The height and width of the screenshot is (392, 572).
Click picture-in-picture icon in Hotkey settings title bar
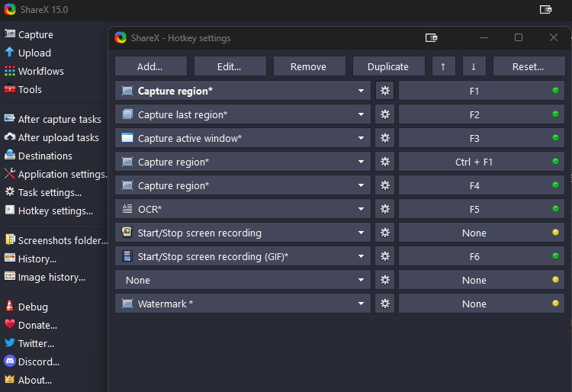tap(431, 37)
